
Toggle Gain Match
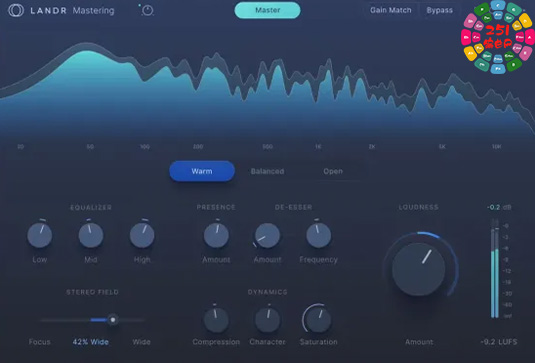point(391,10)
